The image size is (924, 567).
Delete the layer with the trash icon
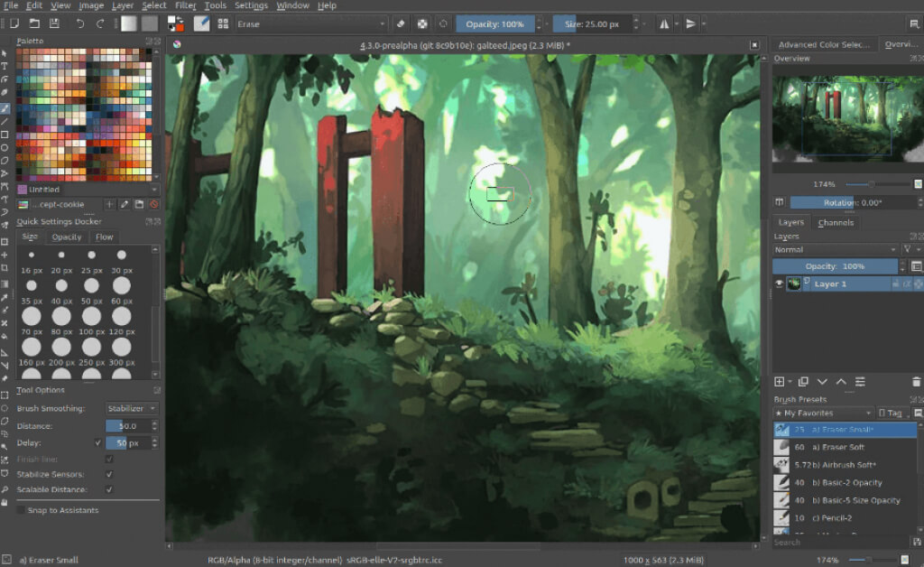pos(917,382)
